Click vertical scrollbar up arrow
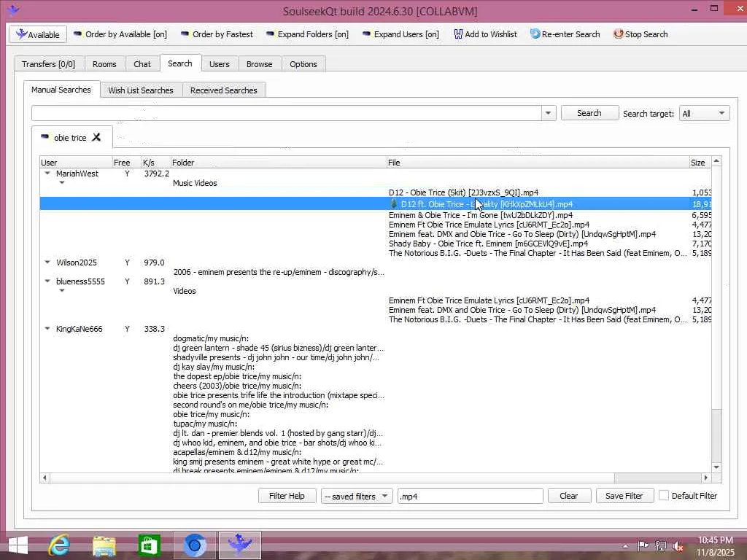Screen dimensions: 747x560 point(716,161)
